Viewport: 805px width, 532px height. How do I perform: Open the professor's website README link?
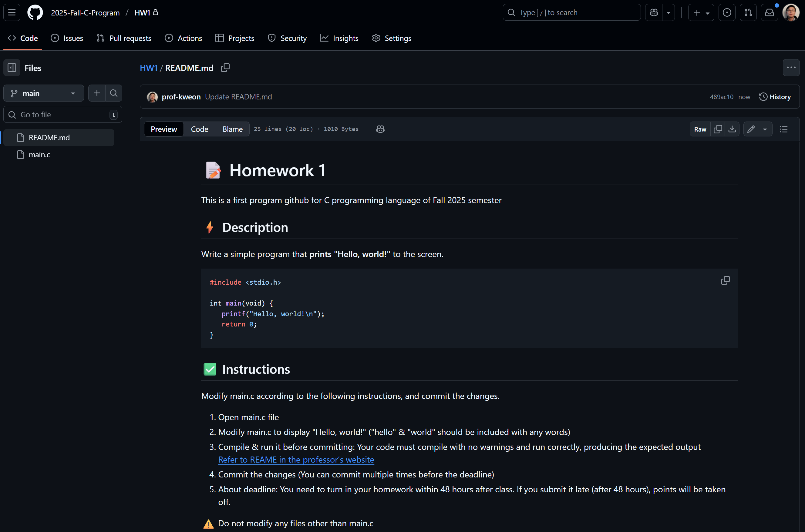tap(296, 460)
